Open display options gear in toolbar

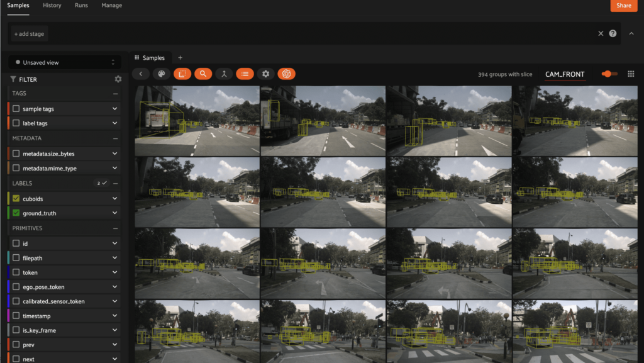coord(266,74)
